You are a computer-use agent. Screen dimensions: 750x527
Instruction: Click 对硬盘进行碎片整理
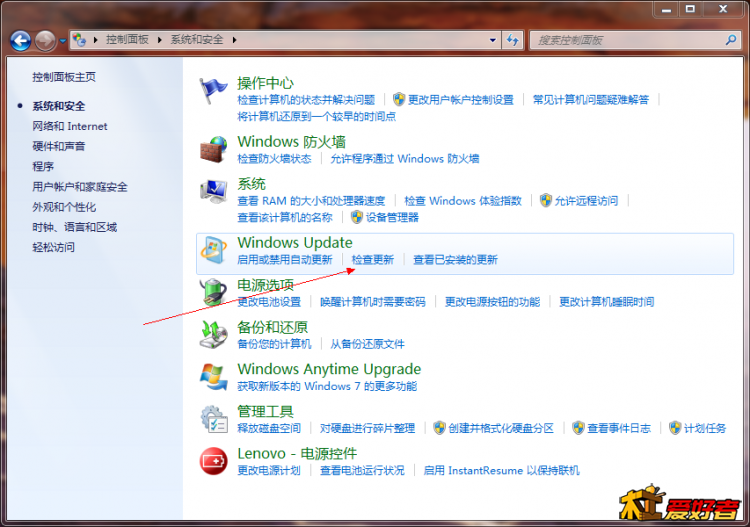(367, 428)
